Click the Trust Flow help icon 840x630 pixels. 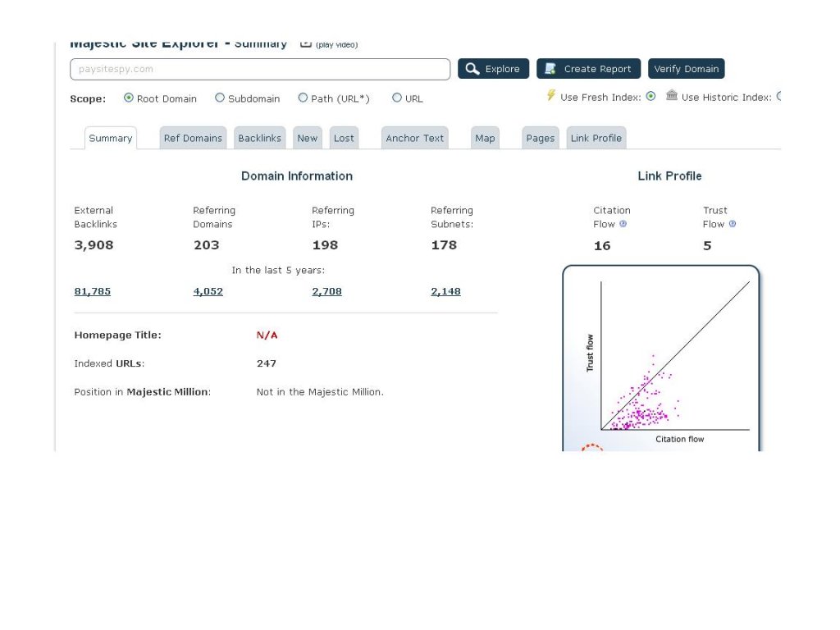point(733,224)
